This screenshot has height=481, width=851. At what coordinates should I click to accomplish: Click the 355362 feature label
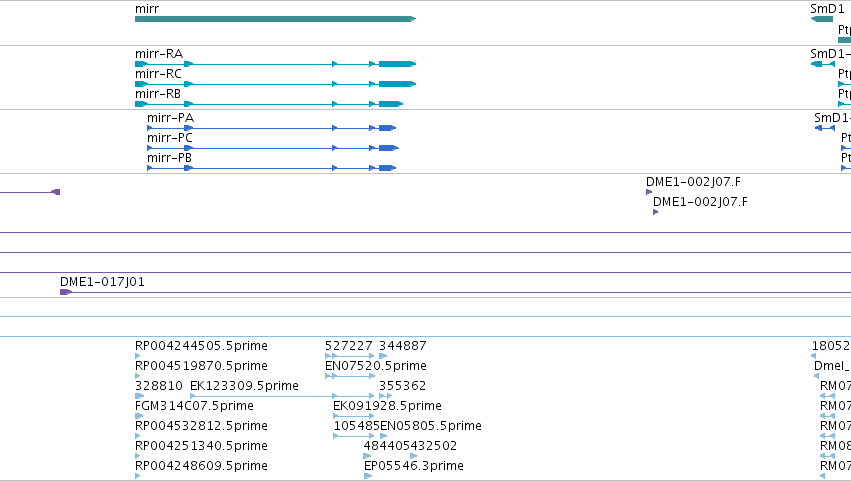pyautogui.click(x=403, y=386)
